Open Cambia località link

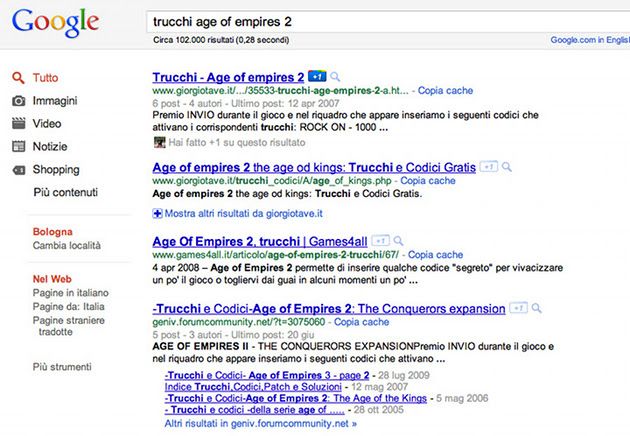pos(67,245)
